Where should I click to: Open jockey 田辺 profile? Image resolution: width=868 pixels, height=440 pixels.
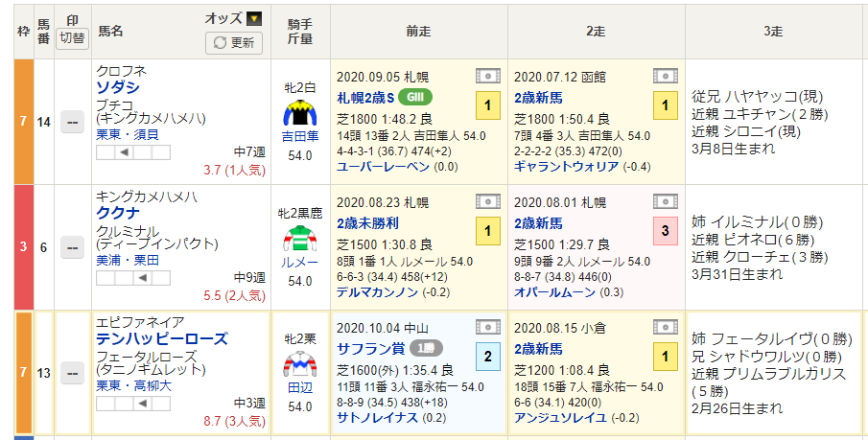(300, 388)
